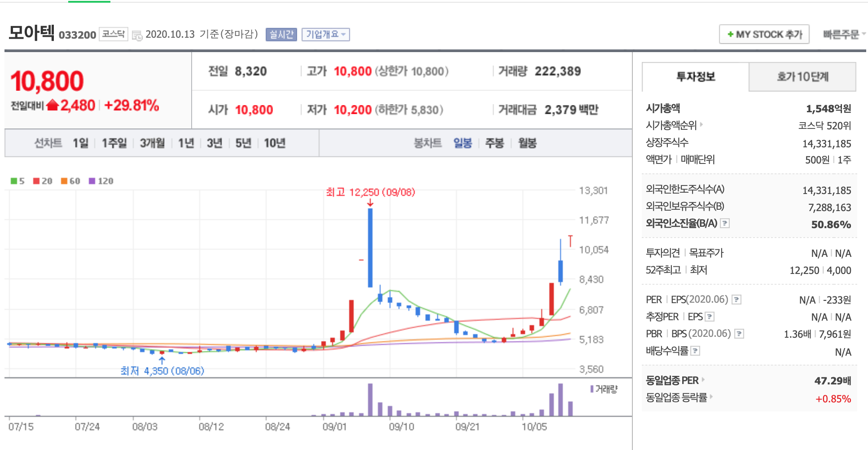Switch to the 호가10단계 tab
The width and height of the screenshot is (868, 450).
[802, 77]
